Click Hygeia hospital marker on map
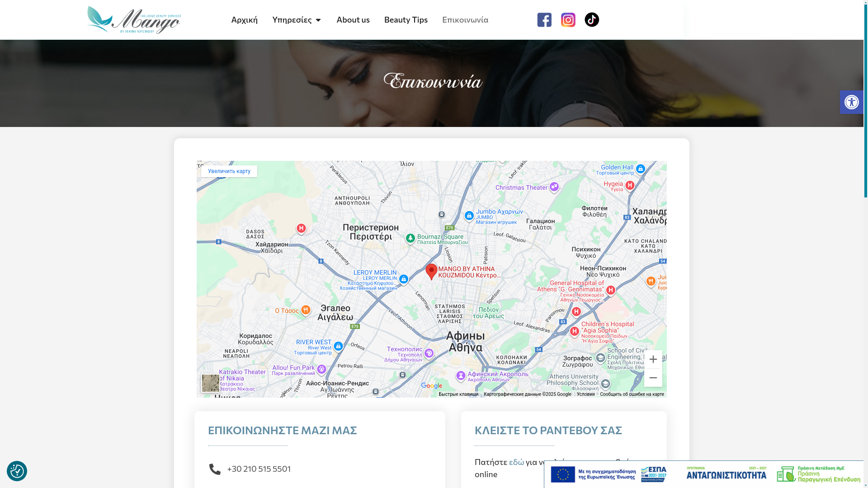868x488 pixels. click(x=630, y=185)
